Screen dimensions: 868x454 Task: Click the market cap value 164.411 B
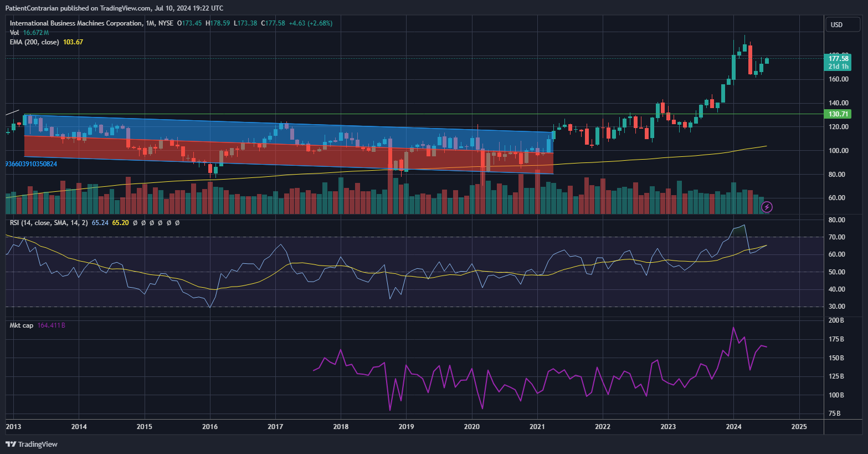coord(52,325)
